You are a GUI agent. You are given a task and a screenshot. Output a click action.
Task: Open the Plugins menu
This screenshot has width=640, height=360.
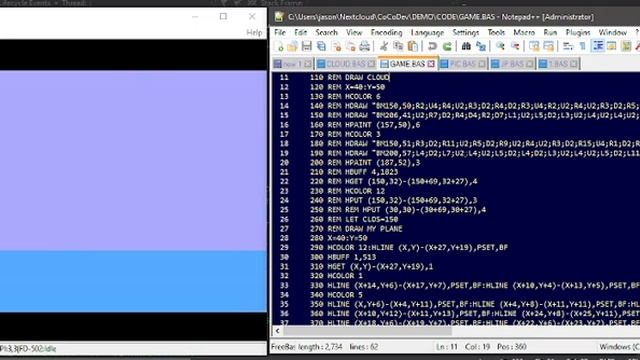(x=578, y=32)
